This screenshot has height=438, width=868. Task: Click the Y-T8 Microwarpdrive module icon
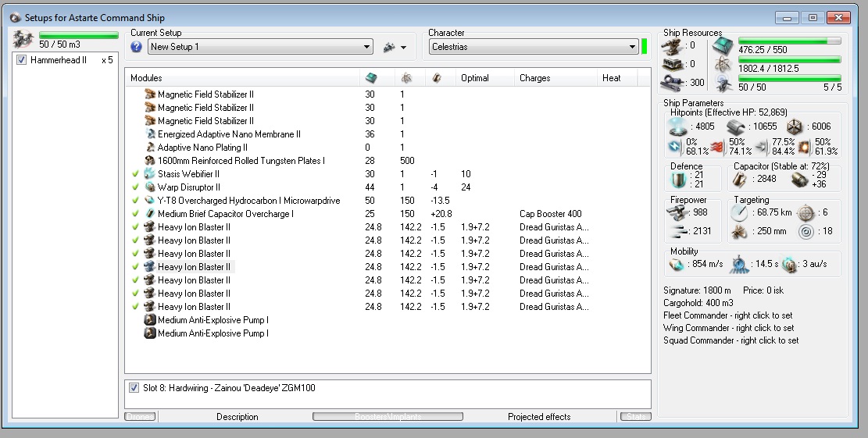click(x=150, y=200)
